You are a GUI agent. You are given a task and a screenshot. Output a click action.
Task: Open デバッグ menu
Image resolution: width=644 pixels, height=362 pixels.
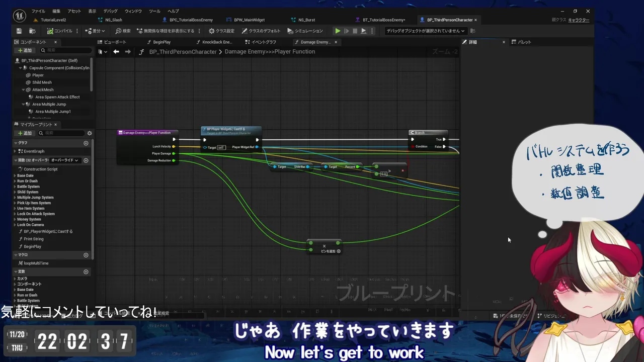(110, 11)
